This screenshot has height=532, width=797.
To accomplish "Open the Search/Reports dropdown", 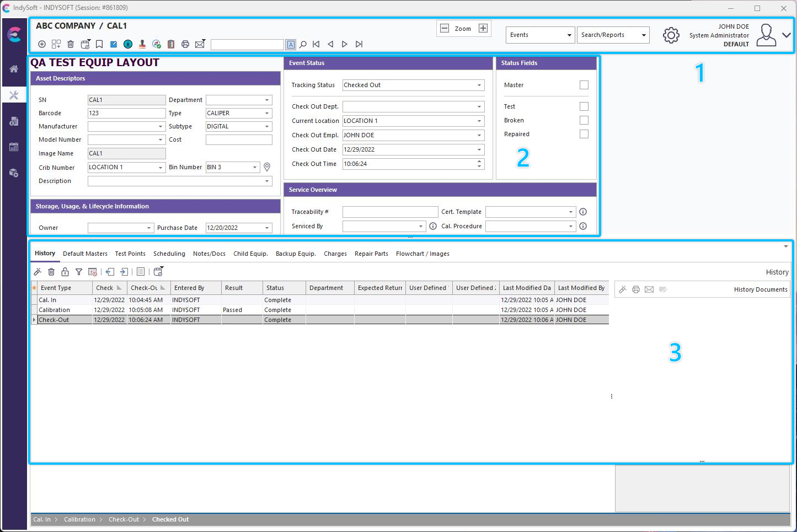I will click(643, 35).
